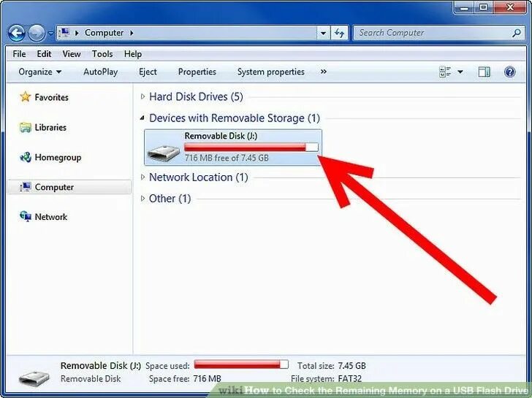Open the View menu
The image size is (532, 398).
pyautogui.click(x=72, y=54)
